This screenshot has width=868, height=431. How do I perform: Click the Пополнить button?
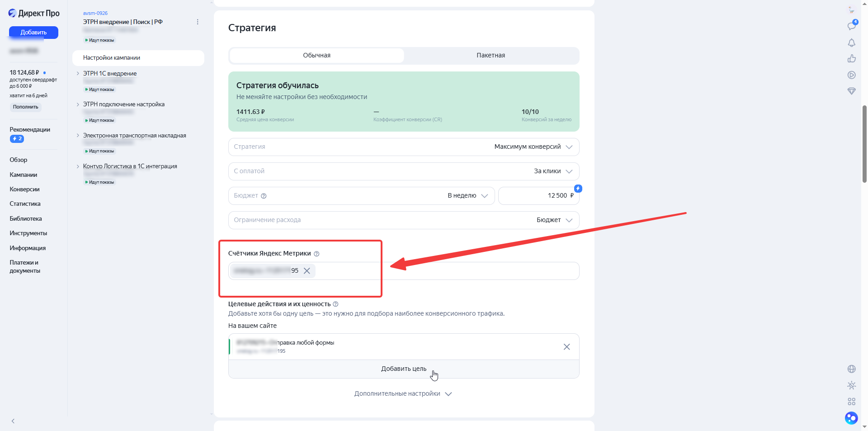coord(26,107)
